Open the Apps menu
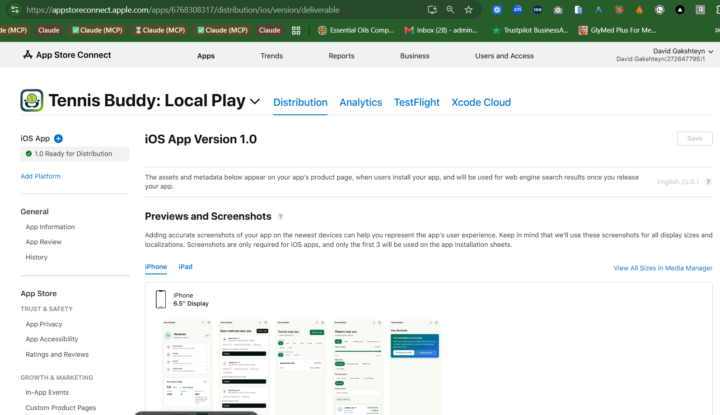This screenshot has width=720, height=415. click(x=206, y=56)
